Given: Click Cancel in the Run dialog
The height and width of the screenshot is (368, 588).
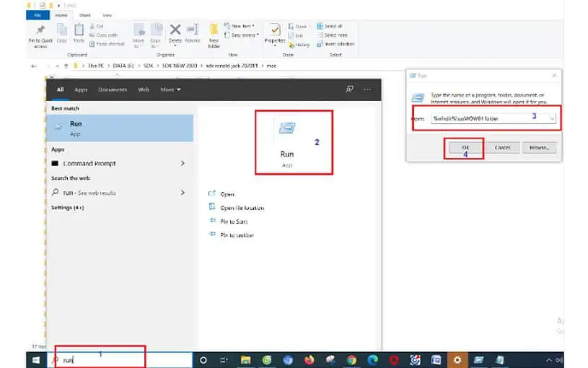Looking at the screenshot, I should click(x=502, y=148).
